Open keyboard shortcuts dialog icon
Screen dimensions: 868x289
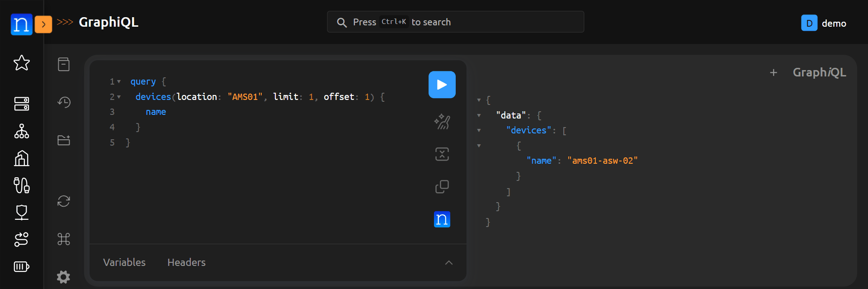64,239
